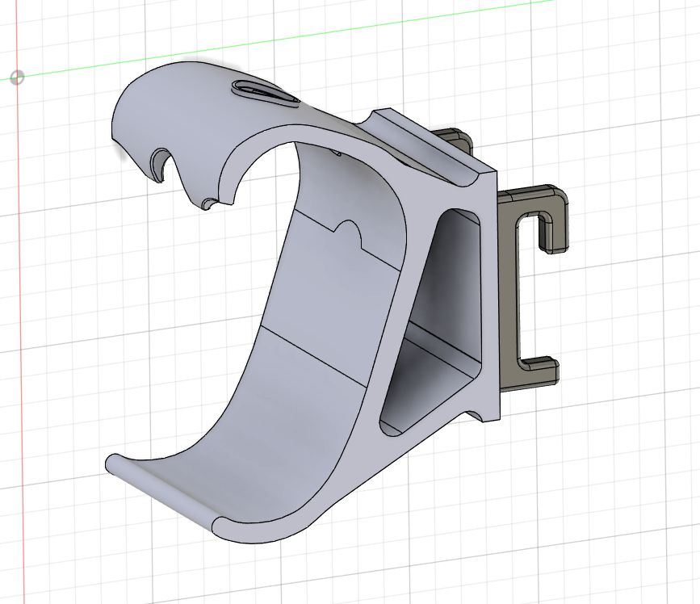Select the oval slot on hanger top

265,92
